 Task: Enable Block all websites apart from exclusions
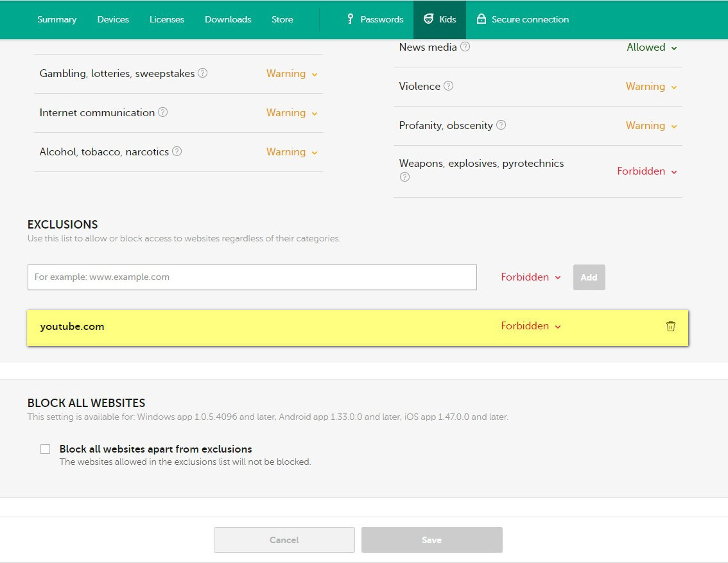pyautogui.click(x=45, y=449)
